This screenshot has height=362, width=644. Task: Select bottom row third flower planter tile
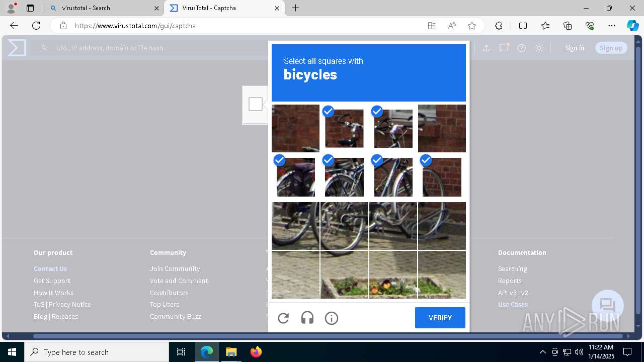[393, 275]
